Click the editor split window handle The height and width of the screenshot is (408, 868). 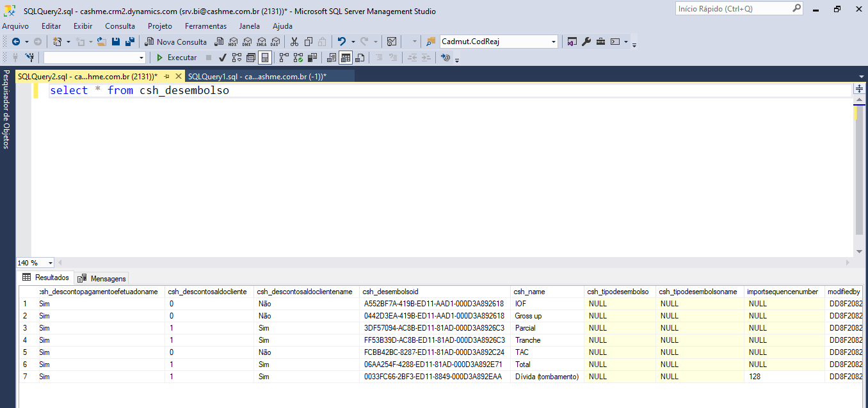[860, 89]
